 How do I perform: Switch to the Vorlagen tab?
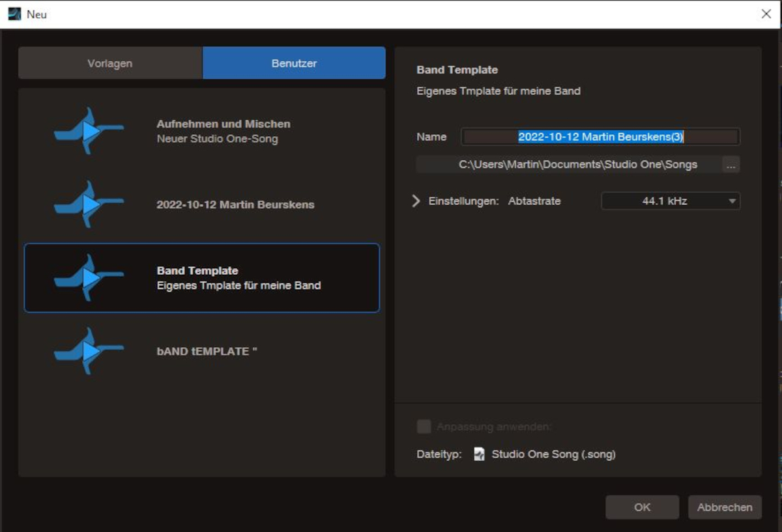click(x=110, y=63)
